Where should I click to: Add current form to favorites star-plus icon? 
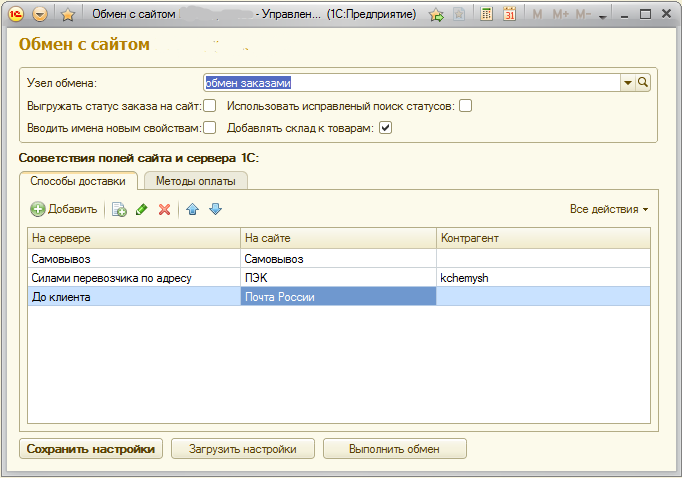(x=436, y=15)
